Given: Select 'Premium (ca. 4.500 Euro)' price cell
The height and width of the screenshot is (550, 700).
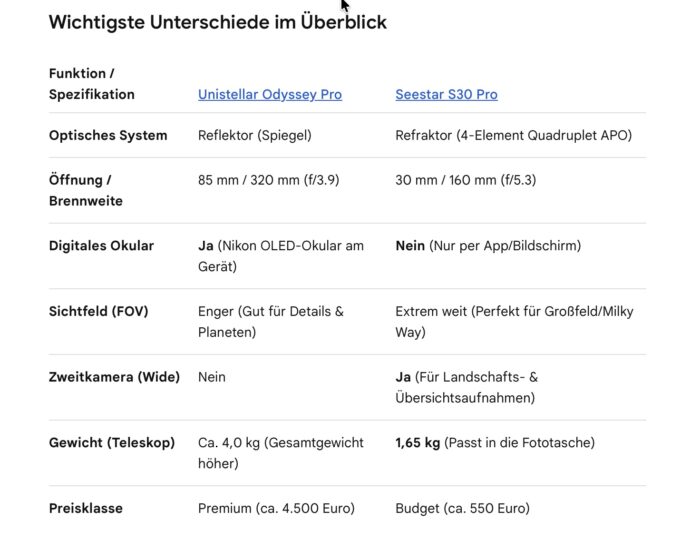Looking at the screenshot, I should point(276,508).
